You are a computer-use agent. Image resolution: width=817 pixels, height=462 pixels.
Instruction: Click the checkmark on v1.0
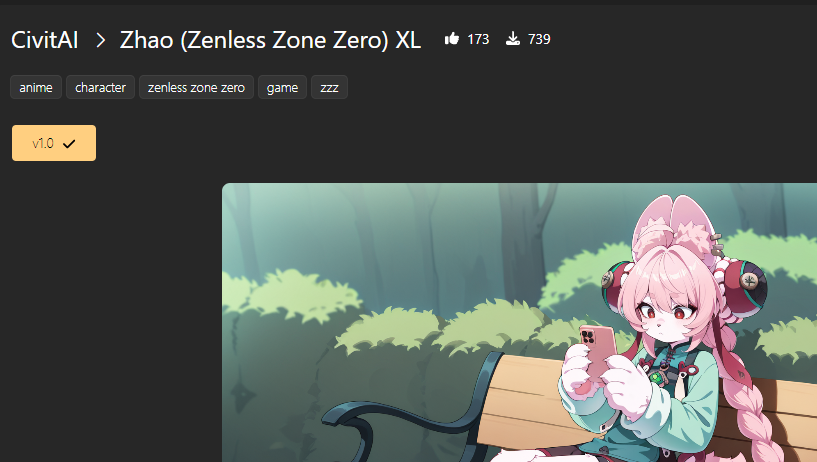pos(69,144)
